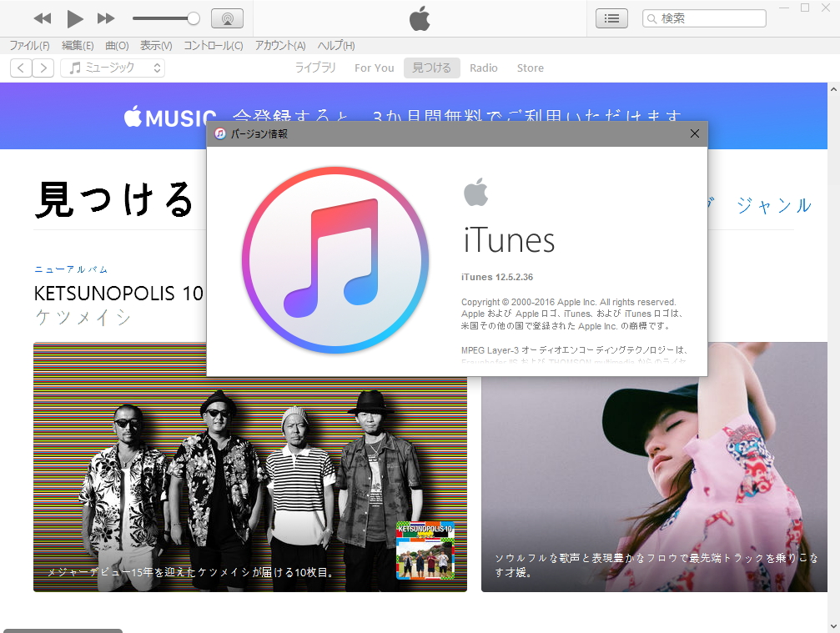Click the Apple logo in the toolbar
Screen dimensions: 840x633
coord(420,18)
